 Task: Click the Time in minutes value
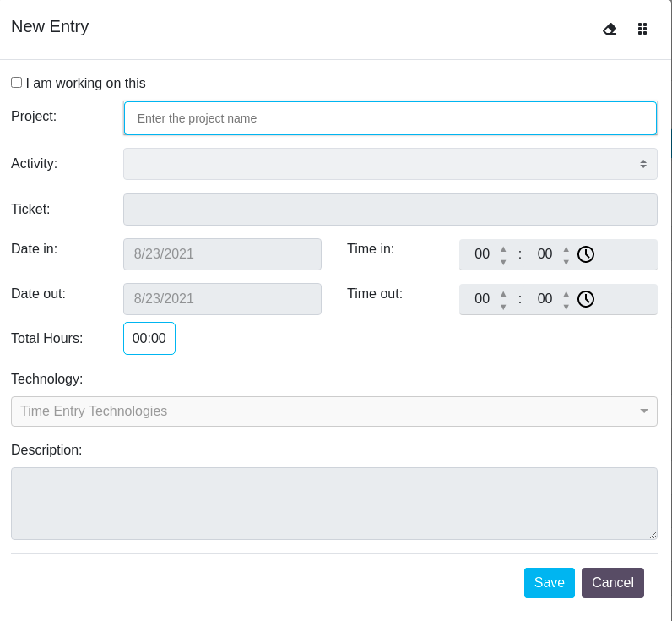545,253
